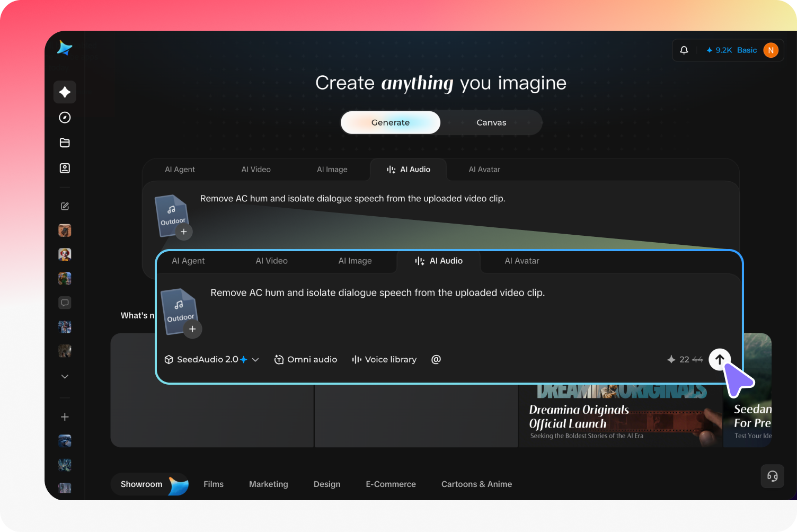Expand the sidebar chevron-down arrow
The height and width of the screenshot is (532, 797).
coord(65,376)
